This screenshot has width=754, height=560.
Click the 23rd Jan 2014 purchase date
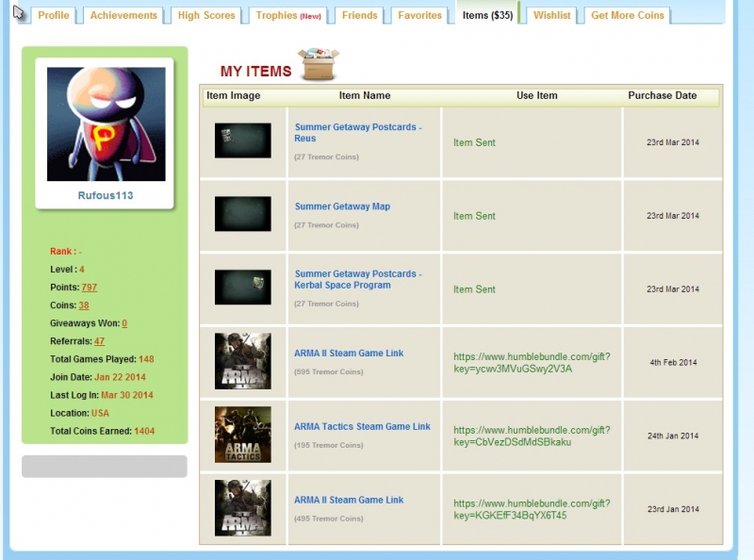[x=673, y=509]
